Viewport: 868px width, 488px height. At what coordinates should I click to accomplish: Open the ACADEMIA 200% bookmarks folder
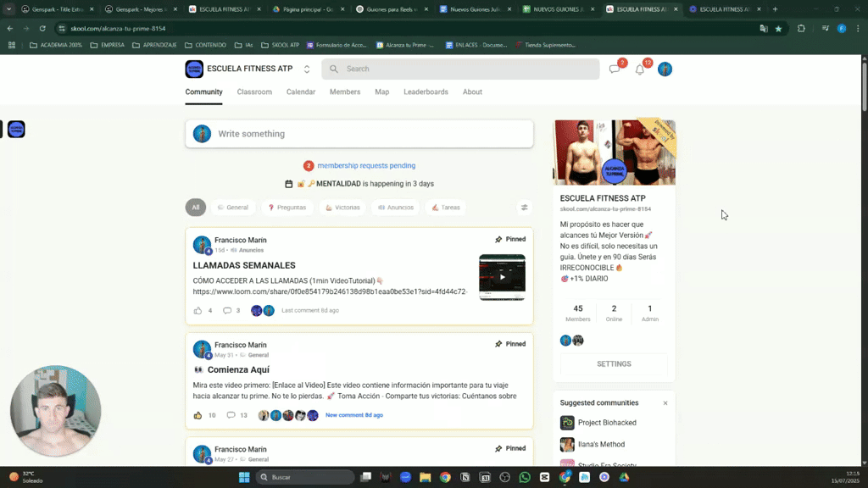(55, 46)
